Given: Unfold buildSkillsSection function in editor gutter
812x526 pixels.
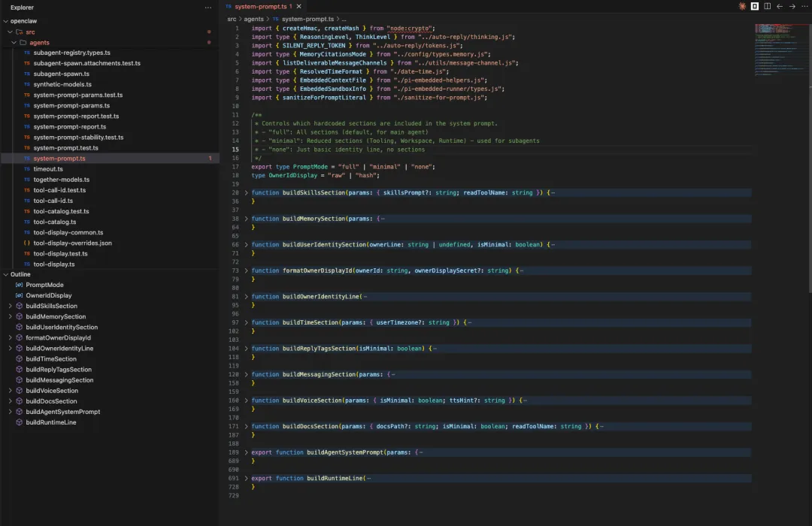Looking at the screenshot, I should pos(246,192).
